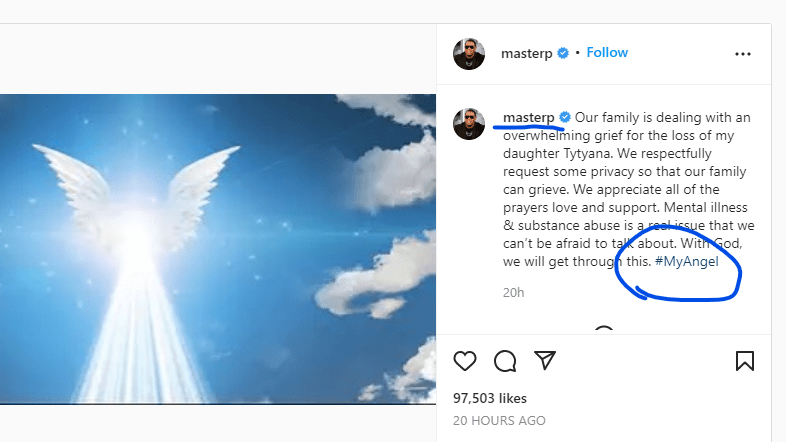Viewport: 786px width, 442px height.
Task: Share post using paper plane icon
Action: [544, 360]
